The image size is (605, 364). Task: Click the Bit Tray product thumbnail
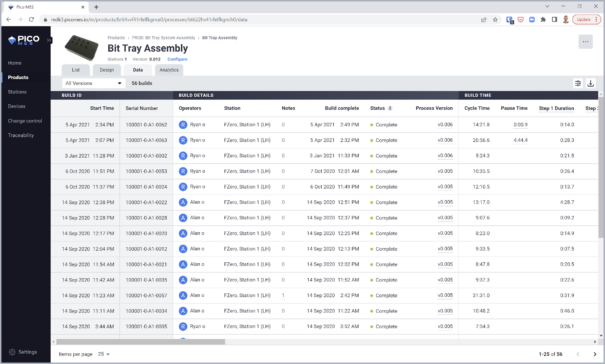coord(81,48)
